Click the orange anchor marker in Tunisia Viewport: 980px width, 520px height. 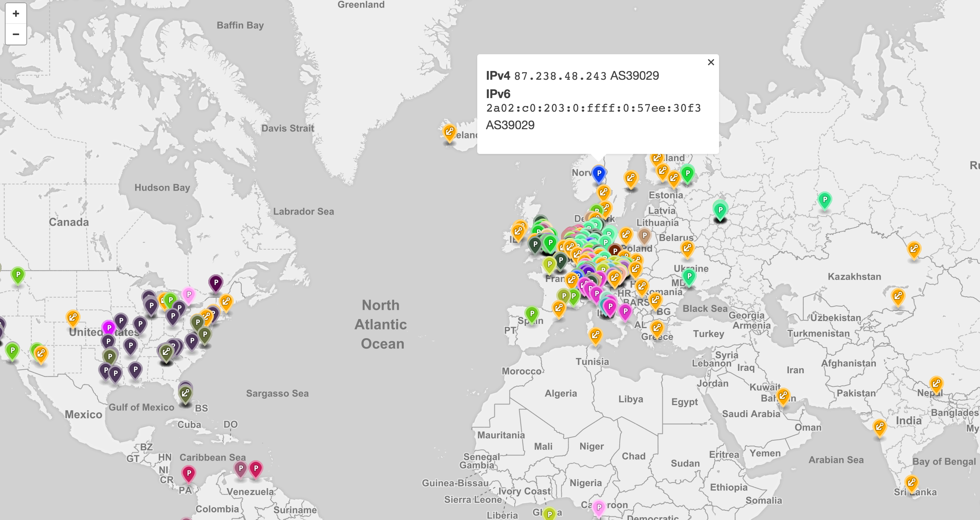[x=595, y=335]
